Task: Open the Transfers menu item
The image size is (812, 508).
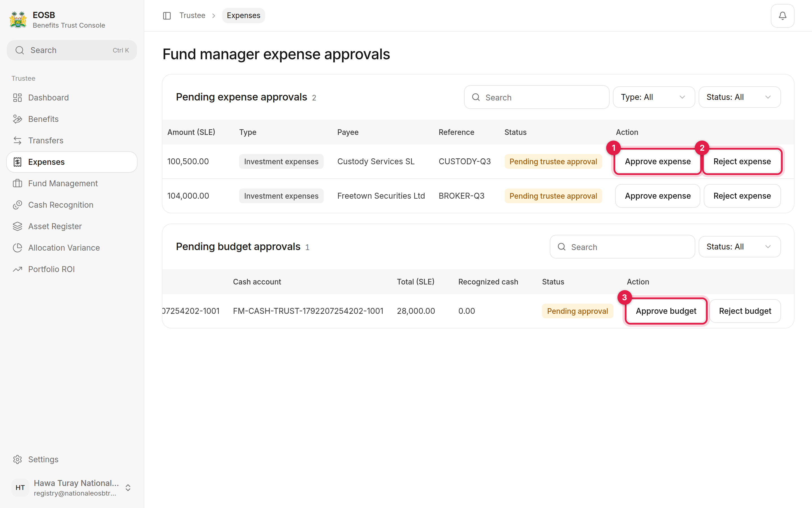Action: coord(72,141)
